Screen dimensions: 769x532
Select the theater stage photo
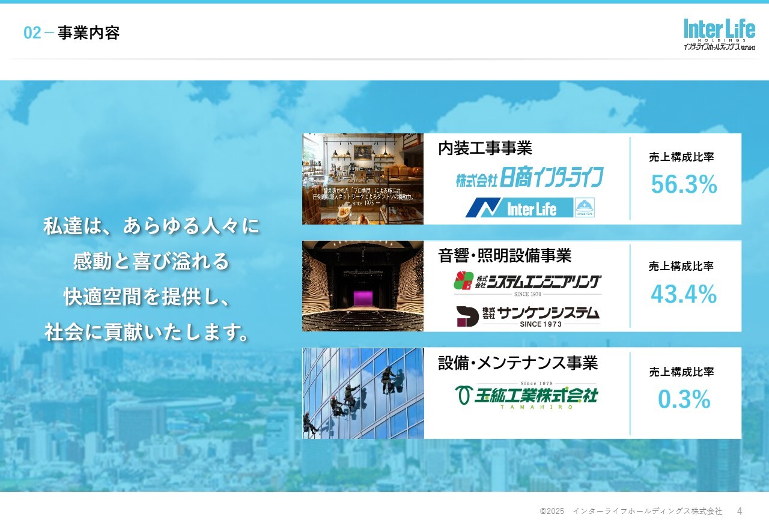point(363,286)
